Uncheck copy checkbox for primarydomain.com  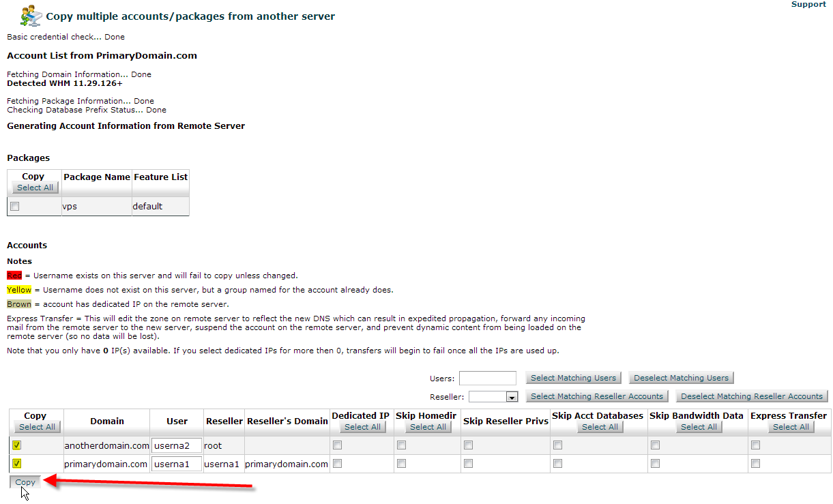point(17,464)
